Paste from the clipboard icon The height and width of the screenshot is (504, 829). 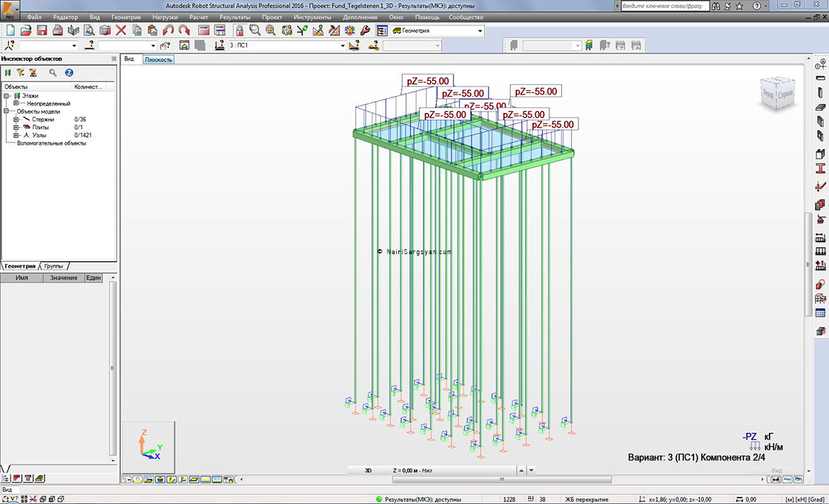pyautogui.click(x=153, y=30)
